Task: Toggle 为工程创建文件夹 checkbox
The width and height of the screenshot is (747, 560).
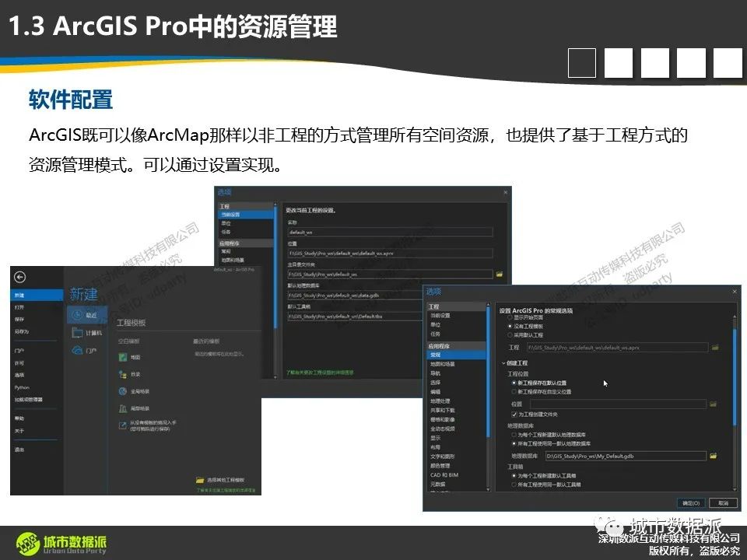Action: coord(514,415)
